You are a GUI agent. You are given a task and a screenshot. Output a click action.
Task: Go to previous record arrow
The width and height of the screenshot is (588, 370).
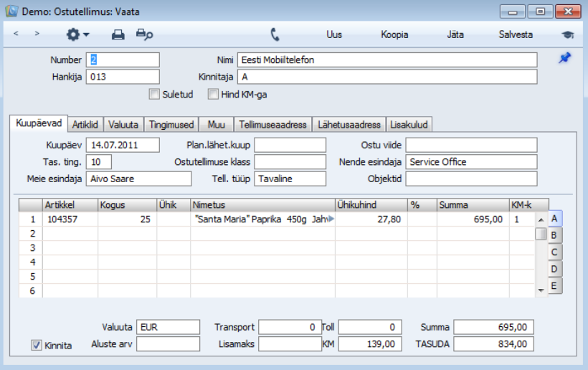tap(16, 34)
